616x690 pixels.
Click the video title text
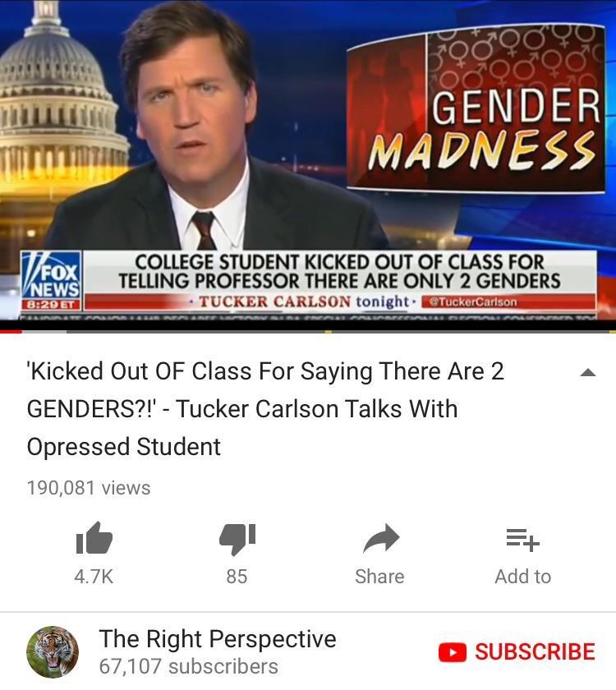(265, 409)
